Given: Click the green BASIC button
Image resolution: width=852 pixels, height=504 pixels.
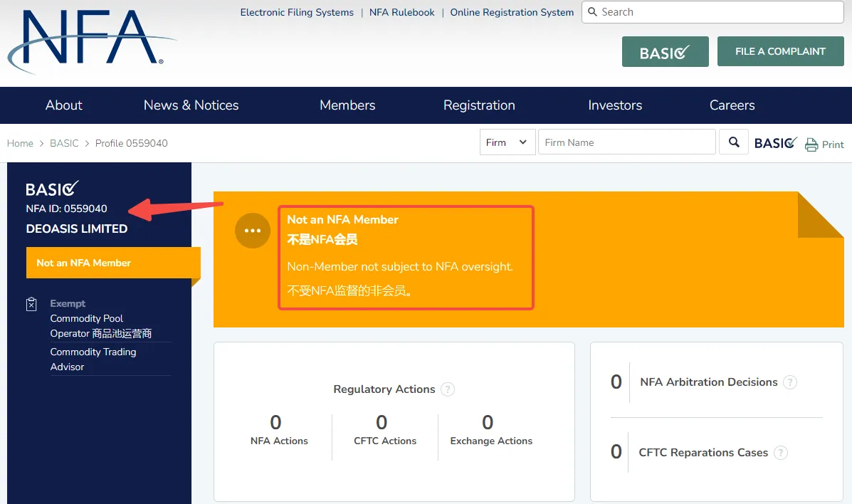Looking at the screenshot, I should pos(665,52).
